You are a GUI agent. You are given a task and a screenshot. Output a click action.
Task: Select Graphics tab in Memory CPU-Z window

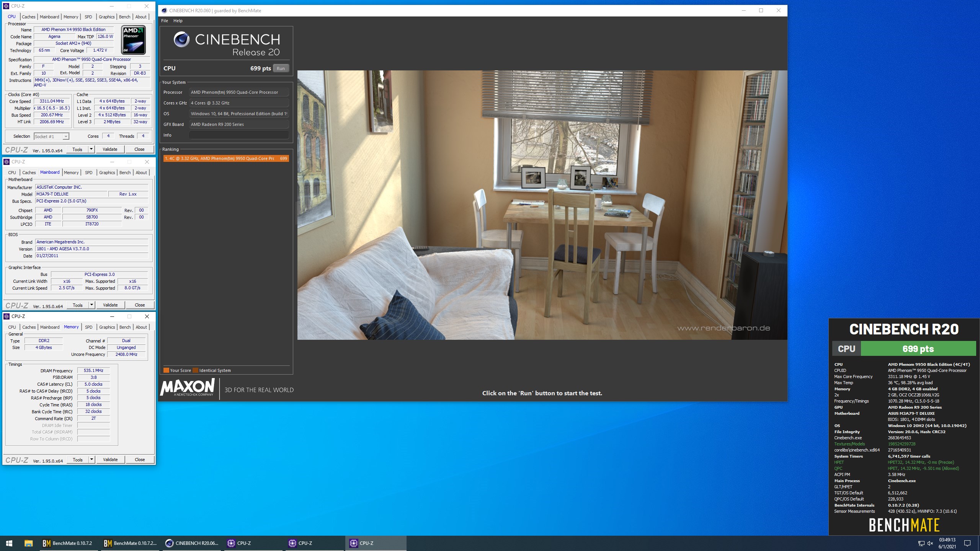pos(107,327)
